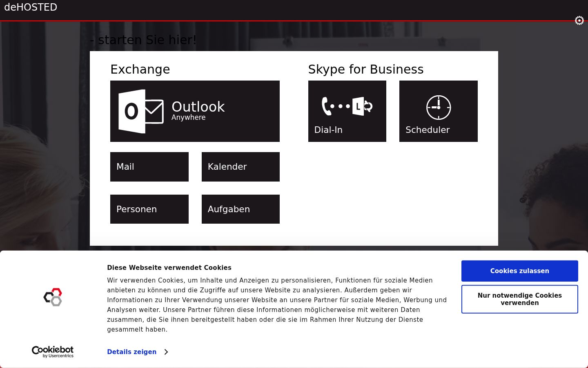Click the Skype for Business heading
The height and width of the screenshot is (368, 588).
click(x=366, y=69)
